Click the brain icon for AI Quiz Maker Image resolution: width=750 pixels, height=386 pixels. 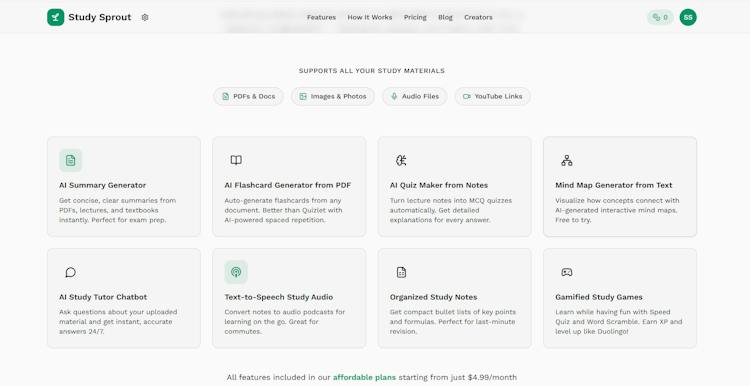pos(401,160)
